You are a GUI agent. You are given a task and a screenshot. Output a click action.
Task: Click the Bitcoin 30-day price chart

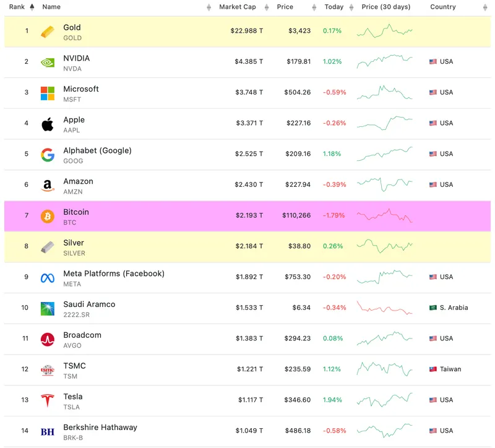coord(384,216)
